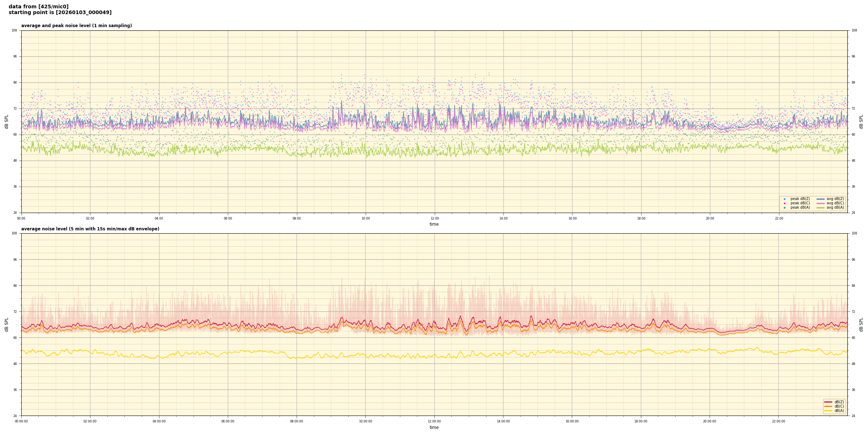The height and width of the screenshot is (434, 868).
Task: Click the orange dB(C) legend swatch in lower chart
Action: click(x=828, y=406)
